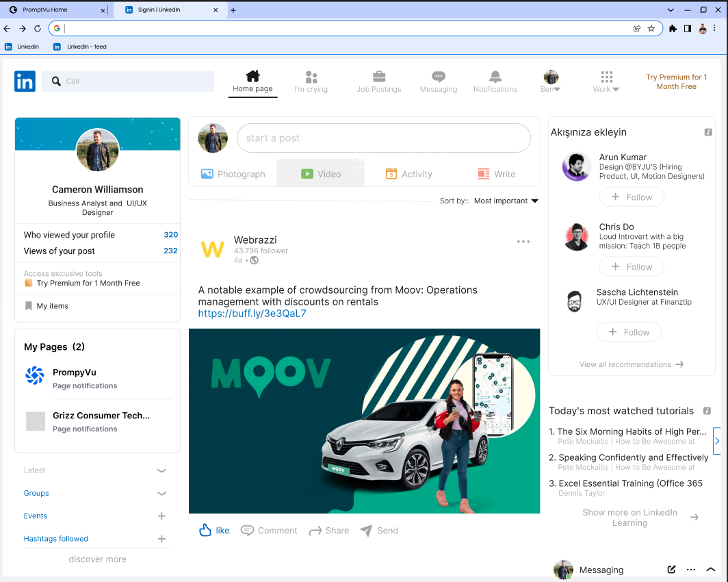Click the browser back arrow
The image size is (728, 582).
(7, 29)
